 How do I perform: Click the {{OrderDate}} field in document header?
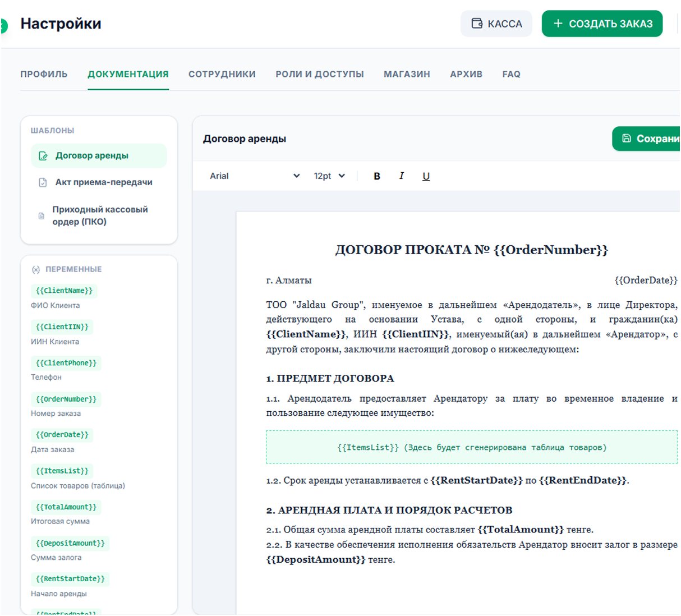click(x=646, y=280)
